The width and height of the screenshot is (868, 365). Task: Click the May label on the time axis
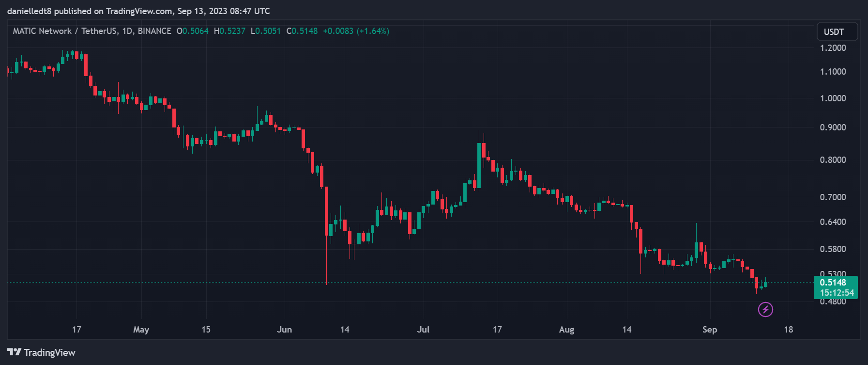141,330
